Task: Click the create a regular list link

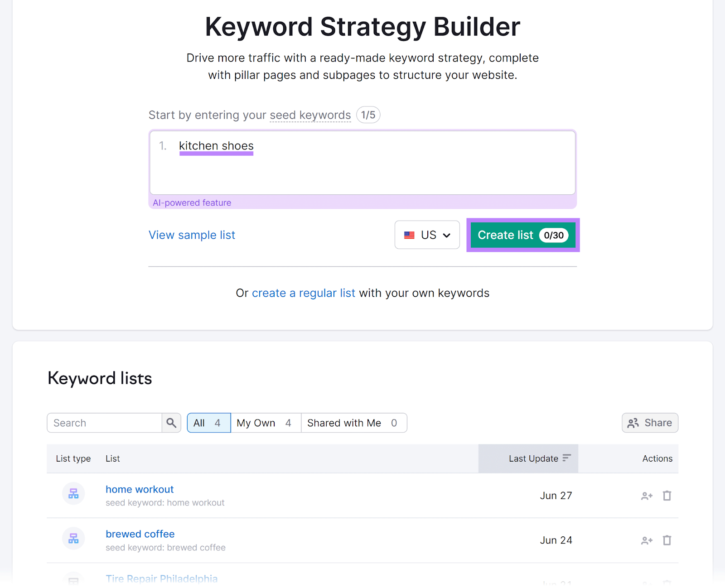Action: (304, 293)
